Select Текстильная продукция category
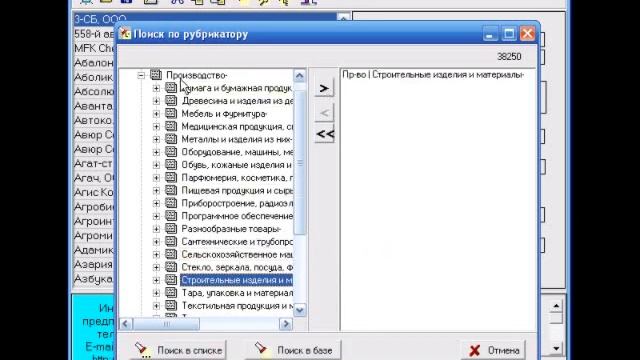Image resolution: width=640 pixels, height=360 pixels. click(237, 306)
